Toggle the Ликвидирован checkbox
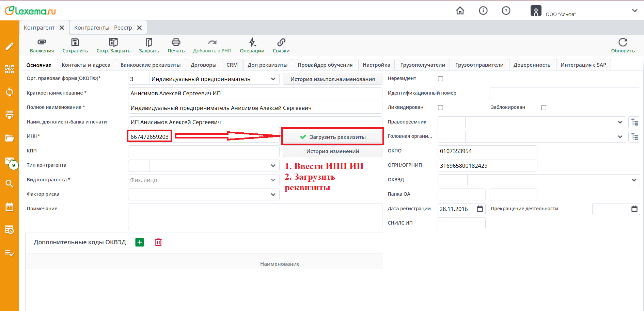Image resolution: width=644 pixels, height=311 pixels. (x=440, y=108)
